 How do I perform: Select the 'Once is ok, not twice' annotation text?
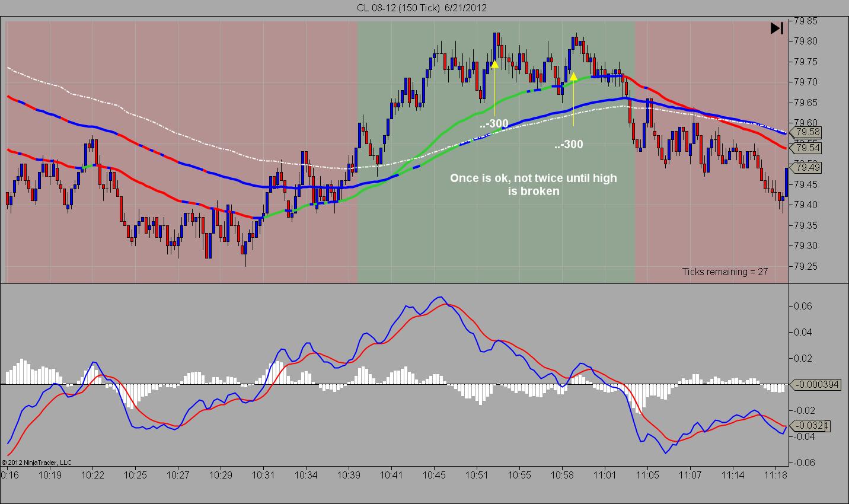point(533,184)
